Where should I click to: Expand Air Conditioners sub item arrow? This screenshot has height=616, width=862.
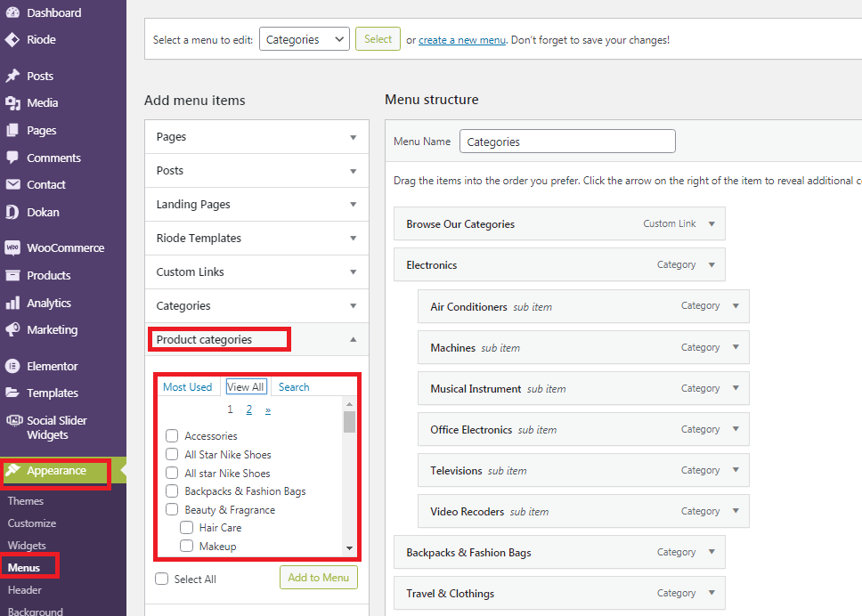point(736,306)
